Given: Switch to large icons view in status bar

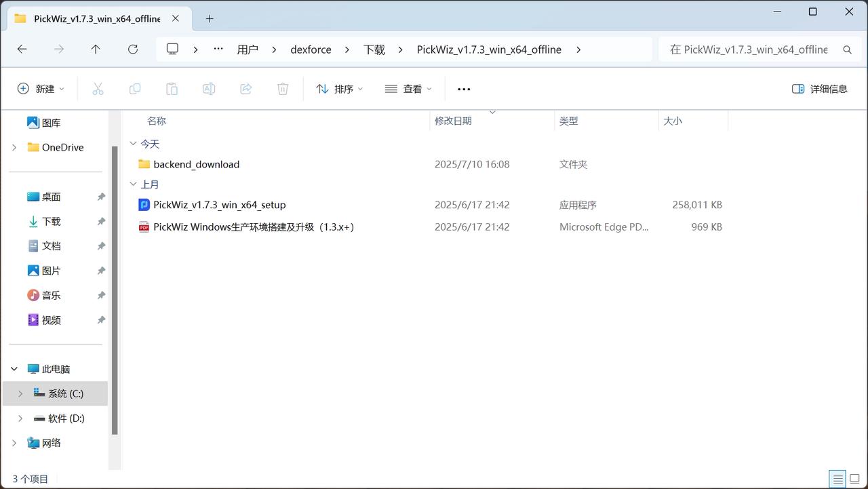Looking at the screenshot, I should (856, 479).
